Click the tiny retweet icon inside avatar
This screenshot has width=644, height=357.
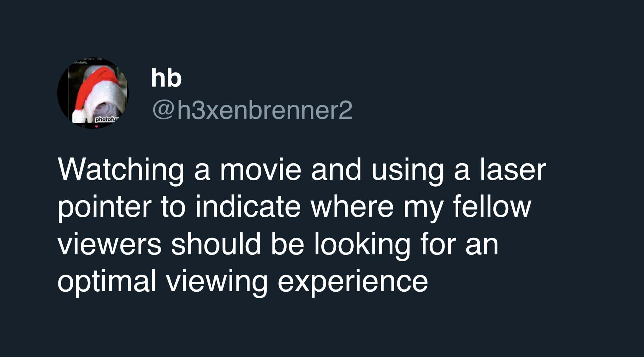pos(82,127)
